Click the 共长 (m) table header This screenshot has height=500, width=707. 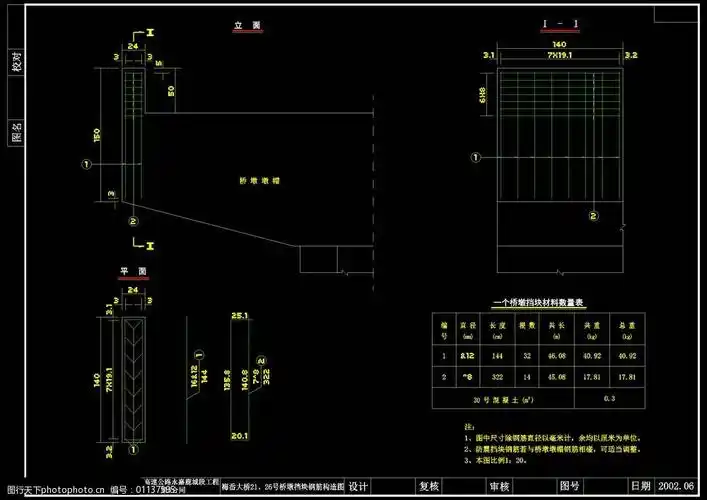point(556,330)
